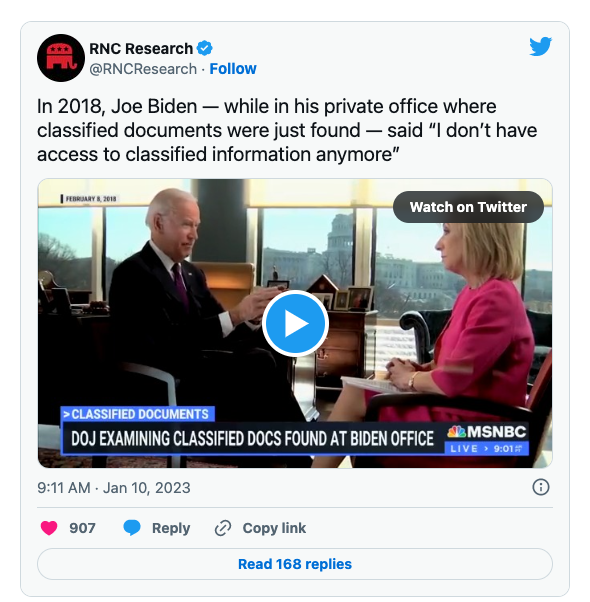Viewport: 590px width, 602px height.
Task: Click the MSNBC logo in the video
Action: 487,432
